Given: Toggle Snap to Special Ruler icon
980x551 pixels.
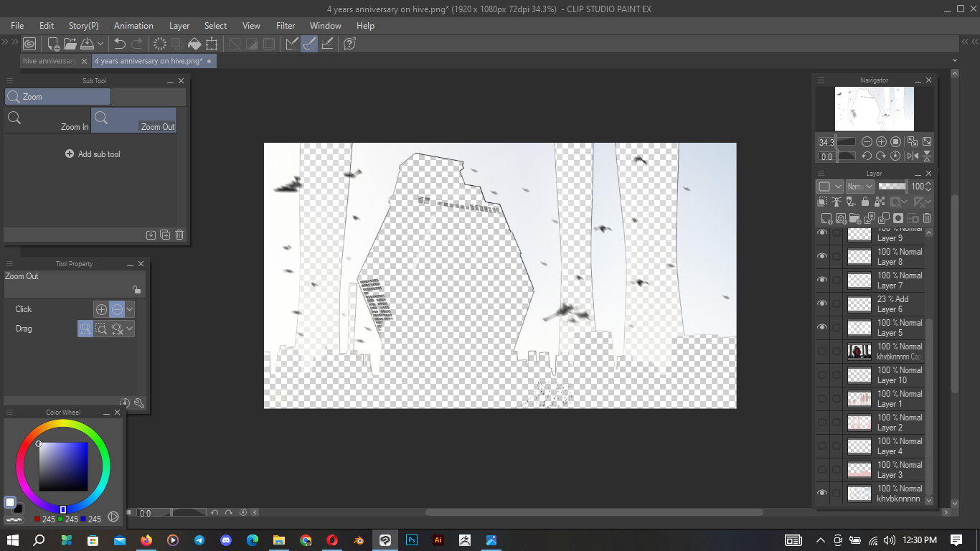Looking at the screenshot, I should coord(309,44).
